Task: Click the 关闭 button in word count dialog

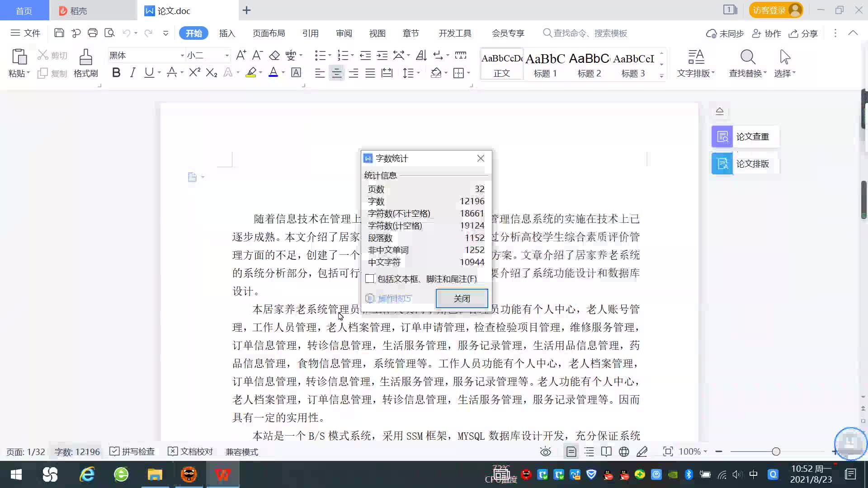Action: (x=462, y=299)
